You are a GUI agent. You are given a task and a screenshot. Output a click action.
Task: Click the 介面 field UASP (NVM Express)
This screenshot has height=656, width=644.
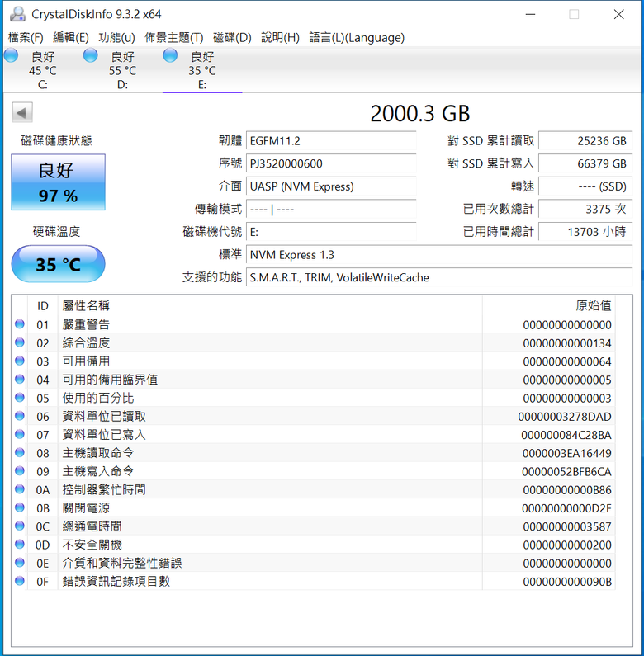[331, 186]
